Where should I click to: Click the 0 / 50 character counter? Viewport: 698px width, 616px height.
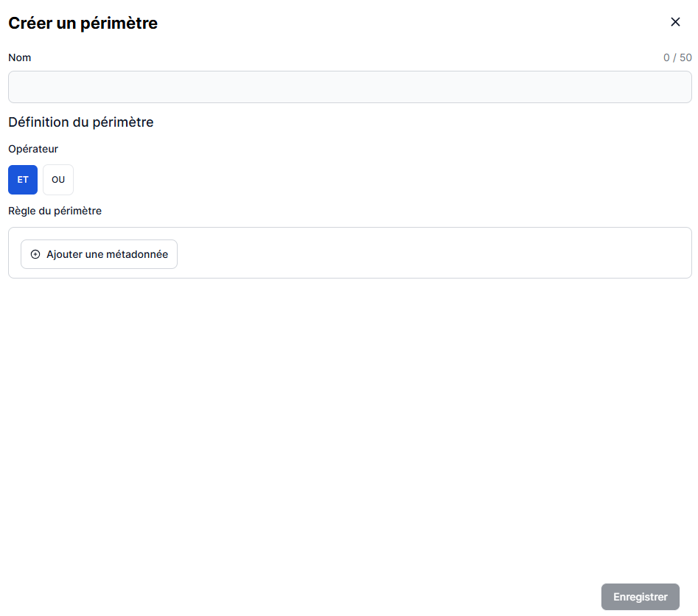[x=677, y=57]
